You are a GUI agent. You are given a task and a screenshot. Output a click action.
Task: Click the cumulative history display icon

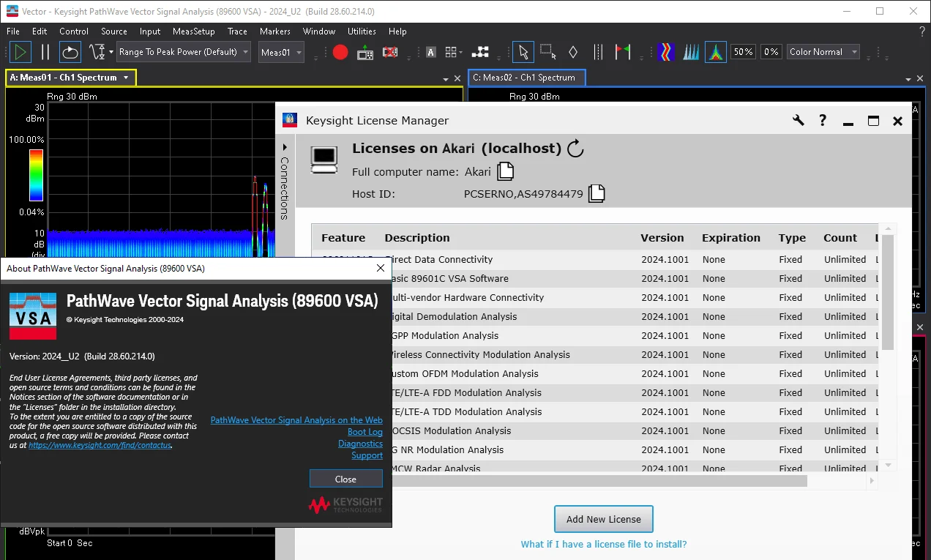(691, 52)
